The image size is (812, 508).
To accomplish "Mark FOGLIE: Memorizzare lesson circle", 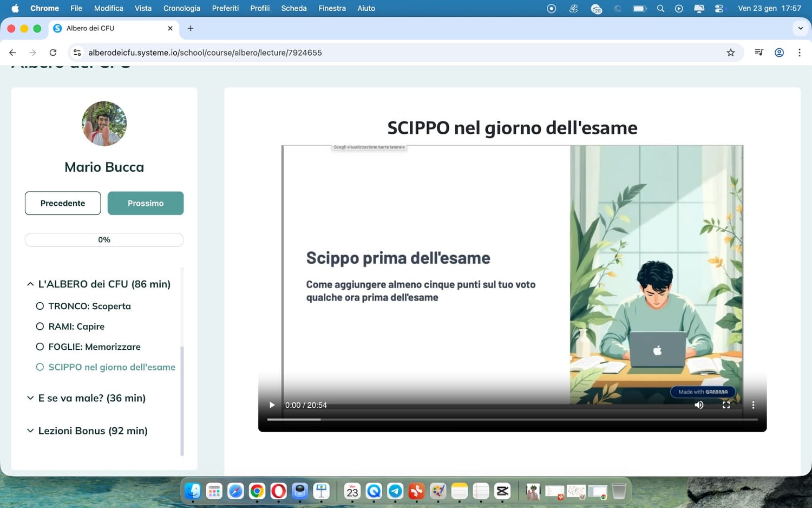I will coord(40,347).
